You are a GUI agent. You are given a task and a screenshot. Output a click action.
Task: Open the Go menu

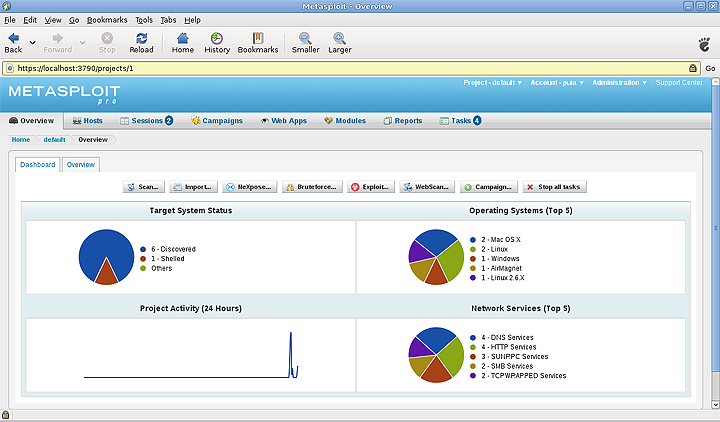point(74,20)
